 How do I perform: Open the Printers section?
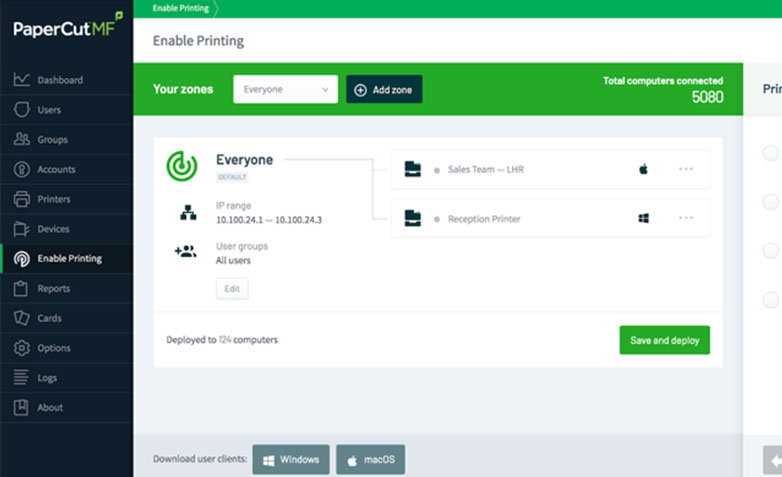[67, 199]
